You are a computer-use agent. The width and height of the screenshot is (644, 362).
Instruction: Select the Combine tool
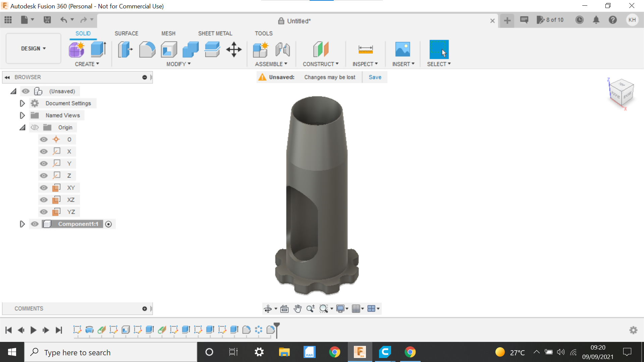pyautogui.click(x=191, y=50)
